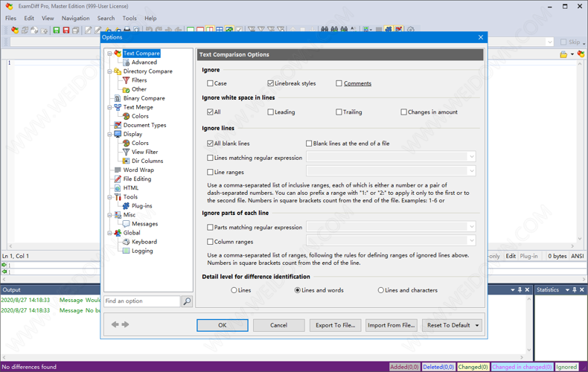Click the funnel icon beside Filters
Screen dimensions: 588x372
pyautogui.click(x=126, y=80)
